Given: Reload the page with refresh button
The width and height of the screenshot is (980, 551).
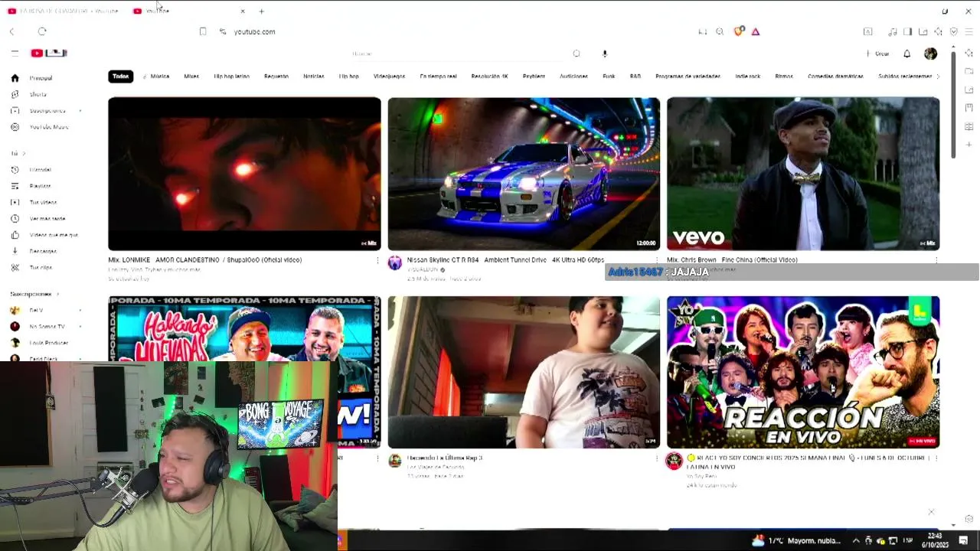Looking at the screenshot, I should pyautogui.click(x=42, y=31).
